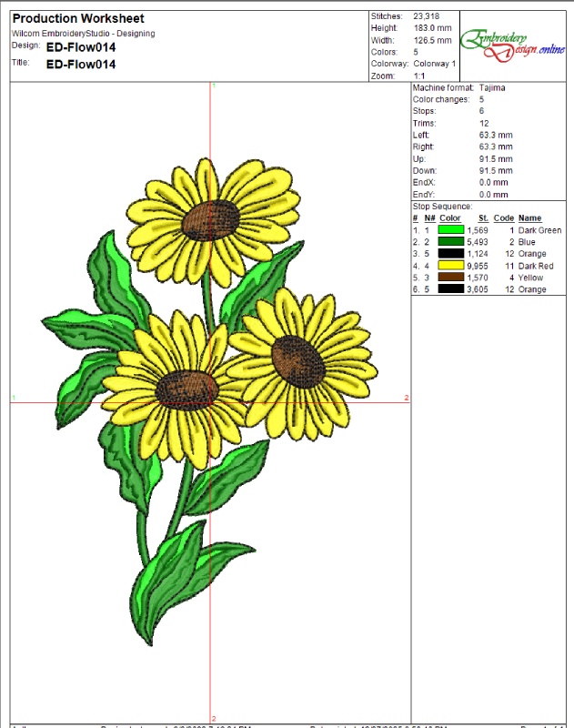Screen dimensions: 574x728
Task: Choose the yellow swatch in stop 4
Action: (451, 267)
